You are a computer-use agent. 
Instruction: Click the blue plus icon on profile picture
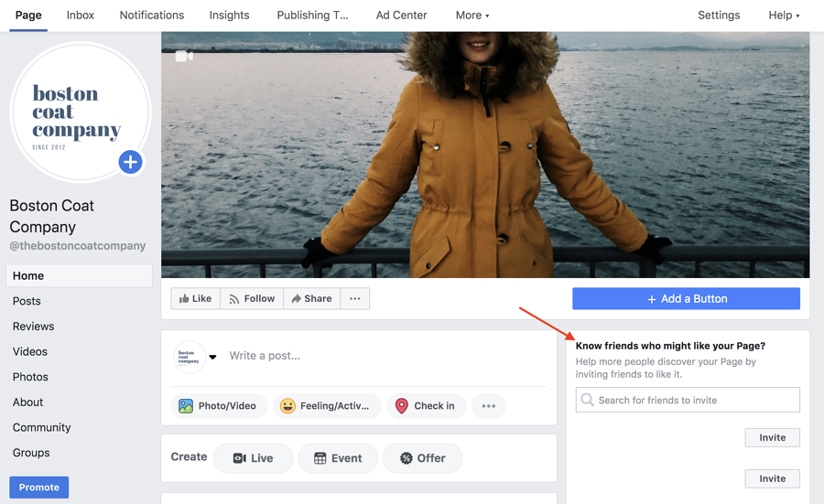[130, 163]
